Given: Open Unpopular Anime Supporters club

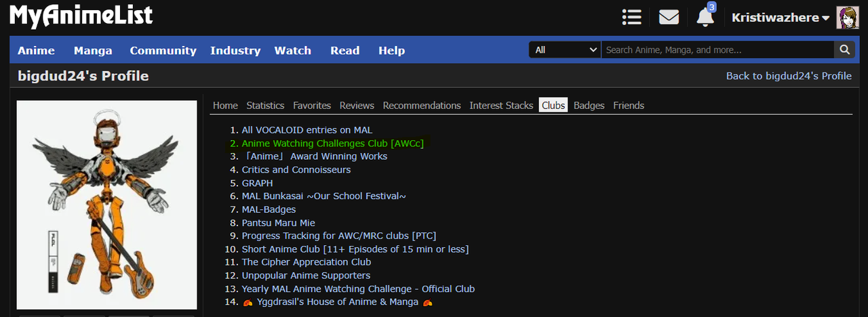Looking at the screenshot, I should 306,275.
